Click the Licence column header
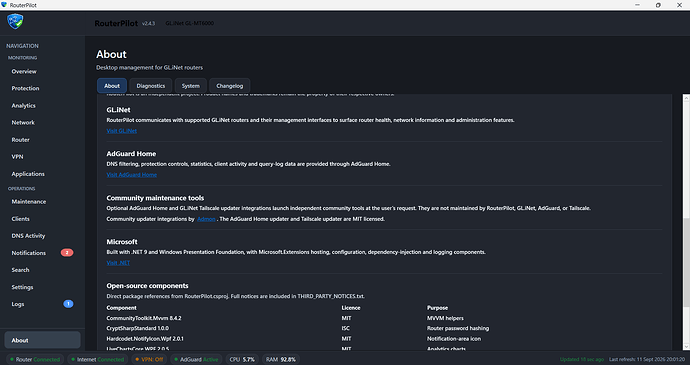Viewport: 690px width, 365px height. point(351,308)
